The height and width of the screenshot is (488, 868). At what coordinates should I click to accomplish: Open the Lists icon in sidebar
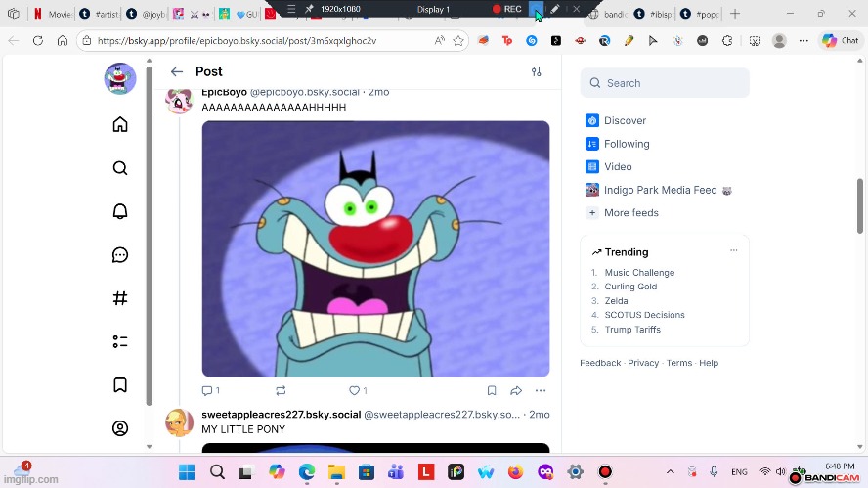click(120, 341)
